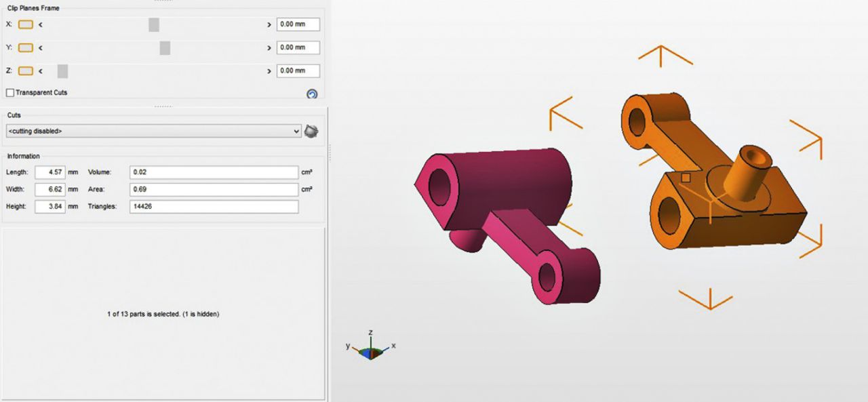Enable the Transparent Cuts checkbox
Screen dimensions: 868x402
[10, 93]
